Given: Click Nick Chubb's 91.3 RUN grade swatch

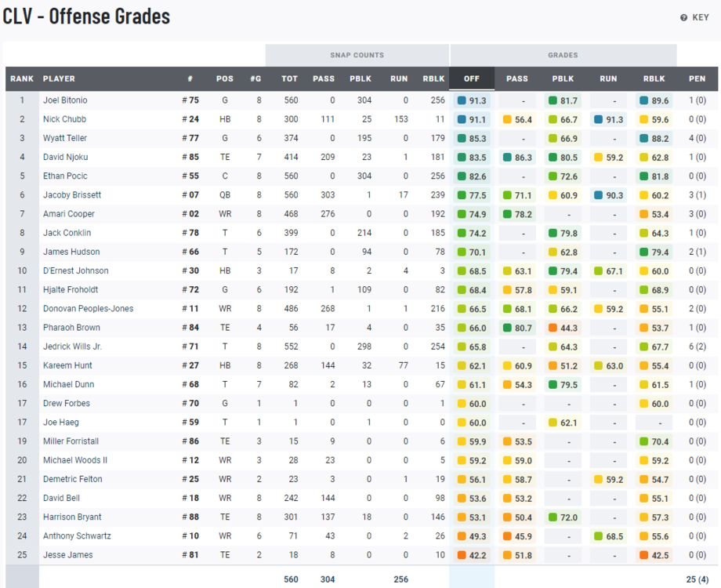Looking at the screenshot, I should [598, 119].
